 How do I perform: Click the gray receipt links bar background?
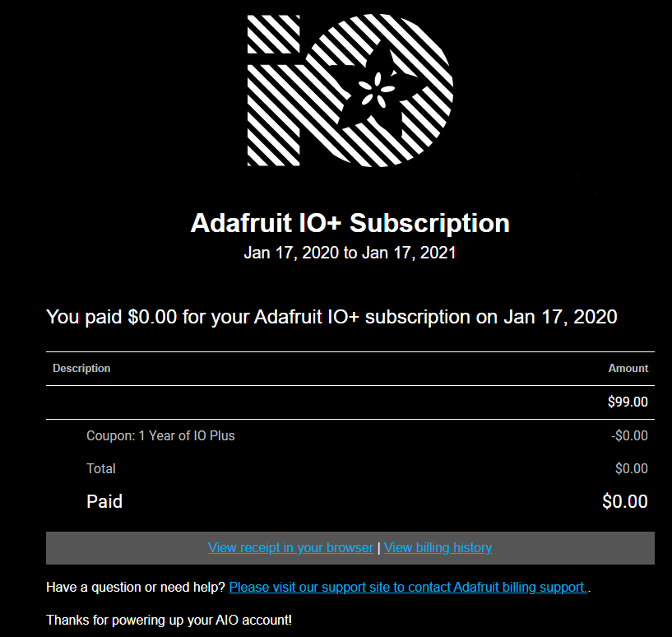(128, 548)
